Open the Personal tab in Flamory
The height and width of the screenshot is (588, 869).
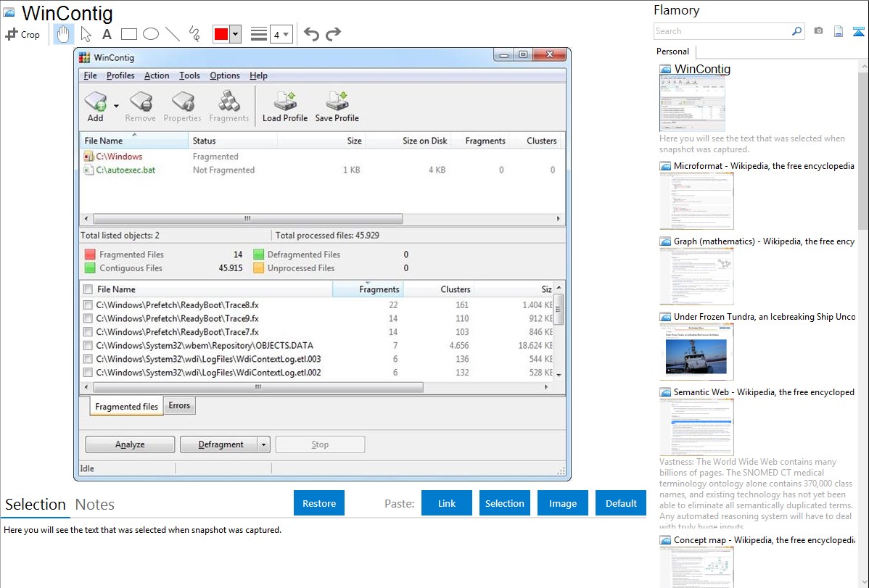673,51
